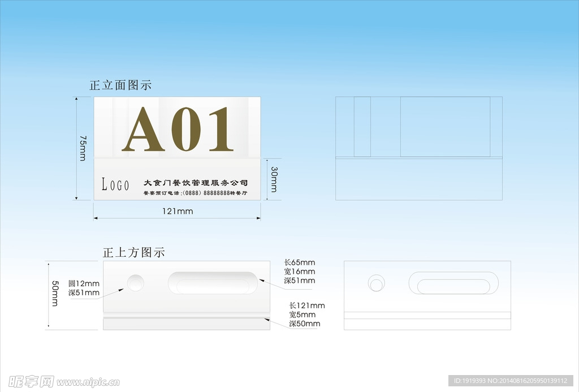Select the circle in the wireframe top view
Viewport: 579px width, 392px height.
click(x=376, y=283)
